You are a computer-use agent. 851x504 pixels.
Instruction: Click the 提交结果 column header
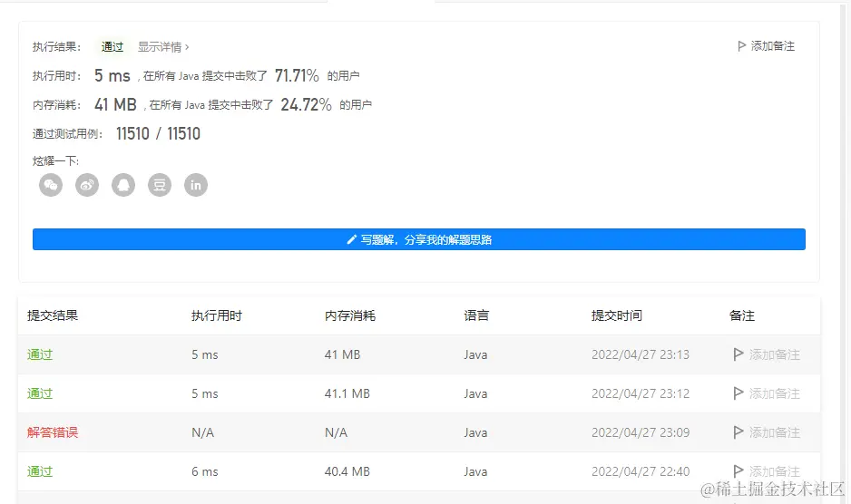coord(53,315)
